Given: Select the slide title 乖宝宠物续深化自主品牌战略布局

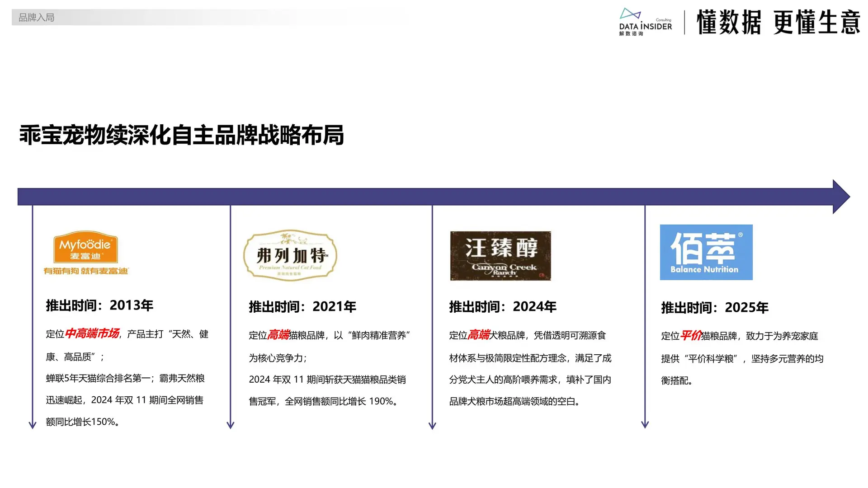Looking at the screenshot, I should click(x=182, y=135).
